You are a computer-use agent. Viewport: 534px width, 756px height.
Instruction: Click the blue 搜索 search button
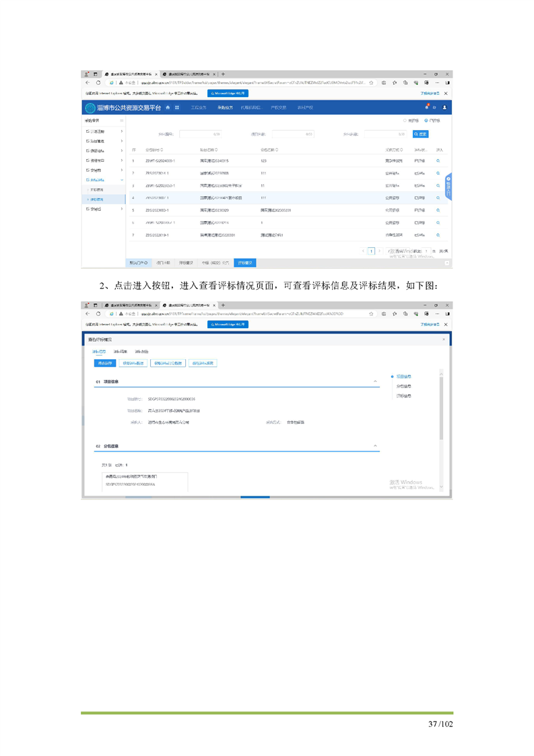pos(420,134)
